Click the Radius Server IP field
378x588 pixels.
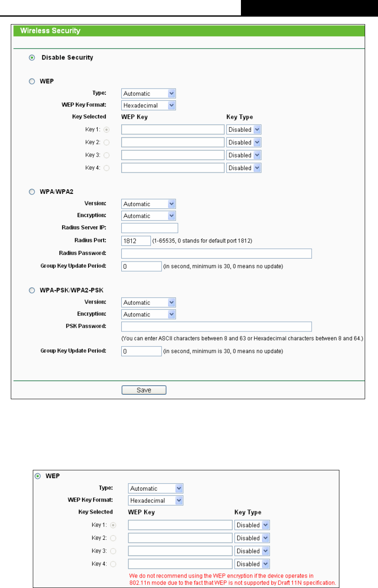point(150,228)
